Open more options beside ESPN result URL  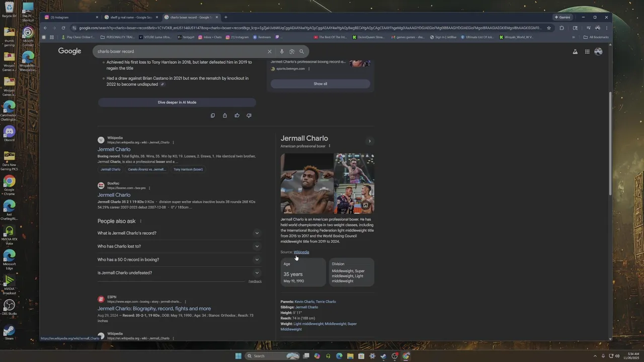[185, 302]
